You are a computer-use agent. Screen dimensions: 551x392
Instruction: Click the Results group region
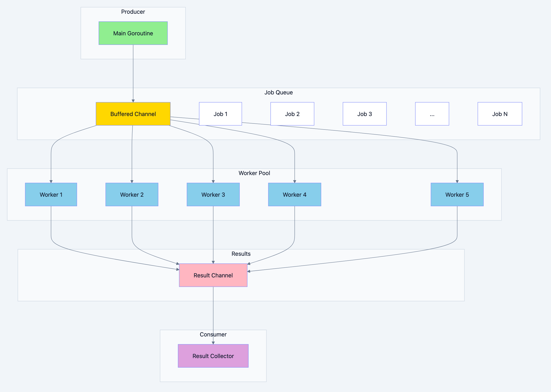coord(241,254)
